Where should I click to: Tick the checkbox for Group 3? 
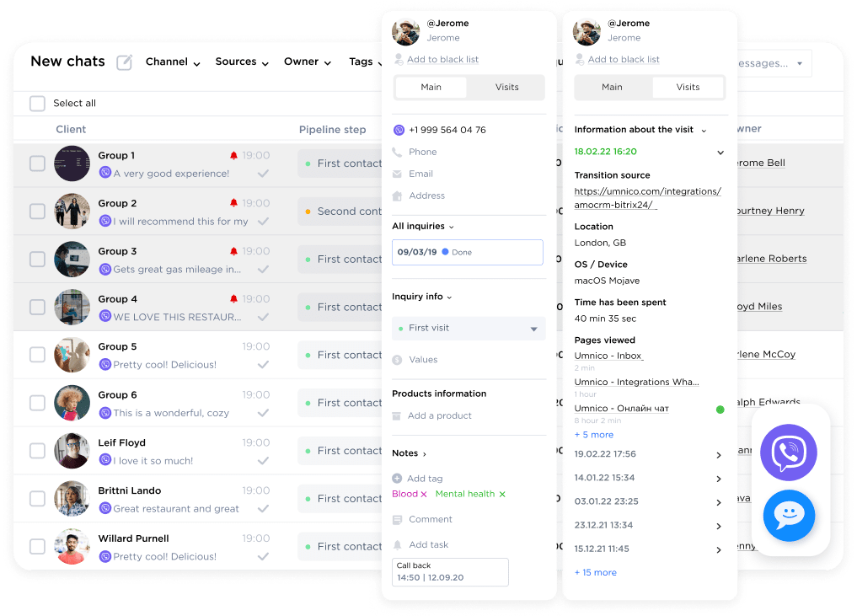coord(37,260)
